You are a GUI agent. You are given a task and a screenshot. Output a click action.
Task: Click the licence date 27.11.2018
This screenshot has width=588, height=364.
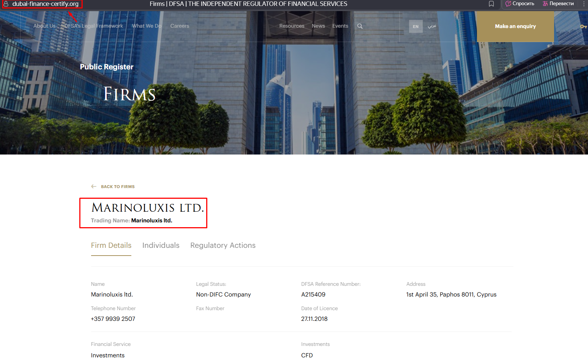[x=314, y=319]
